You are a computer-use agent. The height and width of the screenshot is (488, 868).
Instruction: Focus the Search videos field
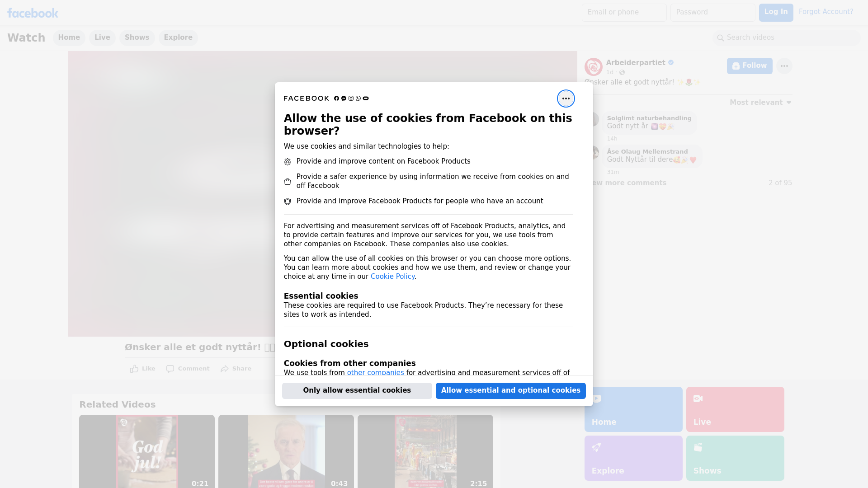click(787, 38)
